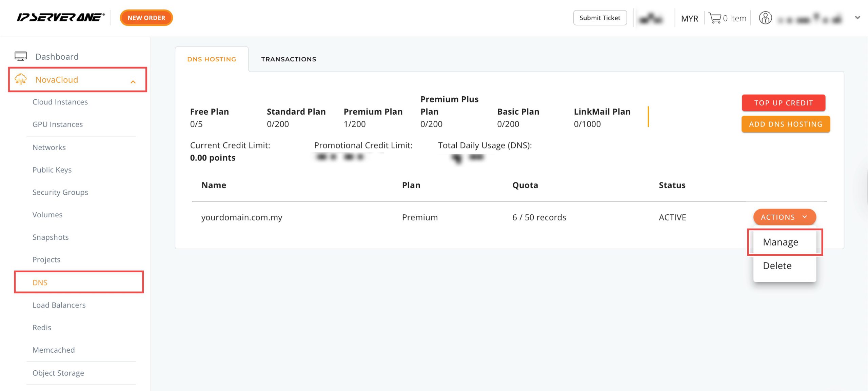This screenshot has height=391, width=868.
Task: Select MYR currency selector
Action: 690,18
